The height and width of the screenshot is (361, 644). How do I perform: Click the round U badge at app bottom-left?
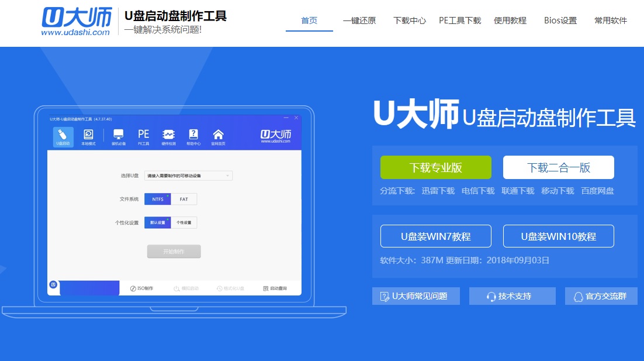(x=53, y=284)
